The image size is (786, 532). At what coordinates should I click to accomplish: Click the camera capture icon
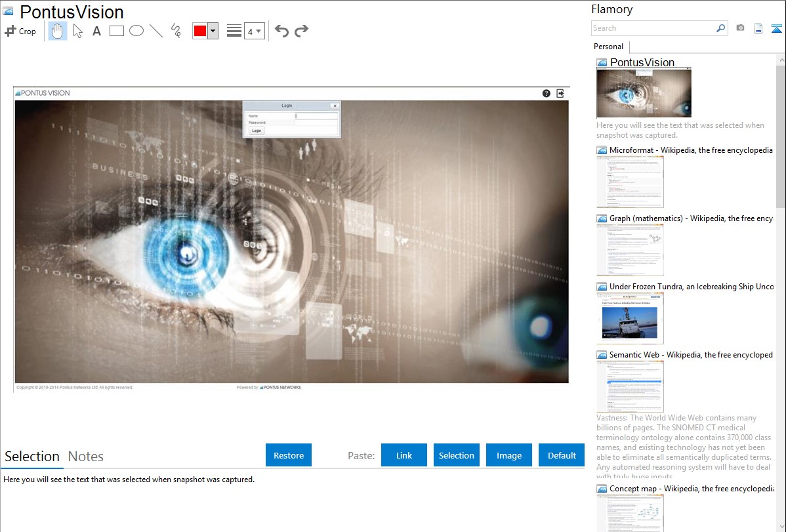coord(740,28)
